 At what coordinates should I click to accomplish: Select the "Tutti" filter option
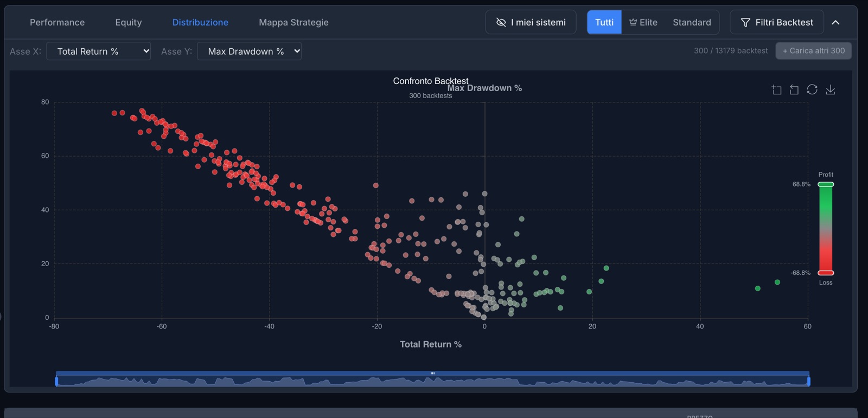click(604, 22)
